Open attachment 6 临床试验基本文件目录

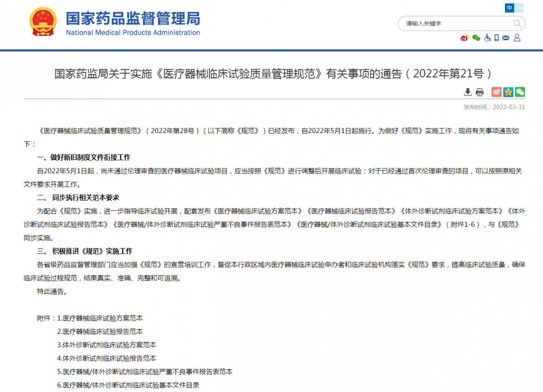129,385
